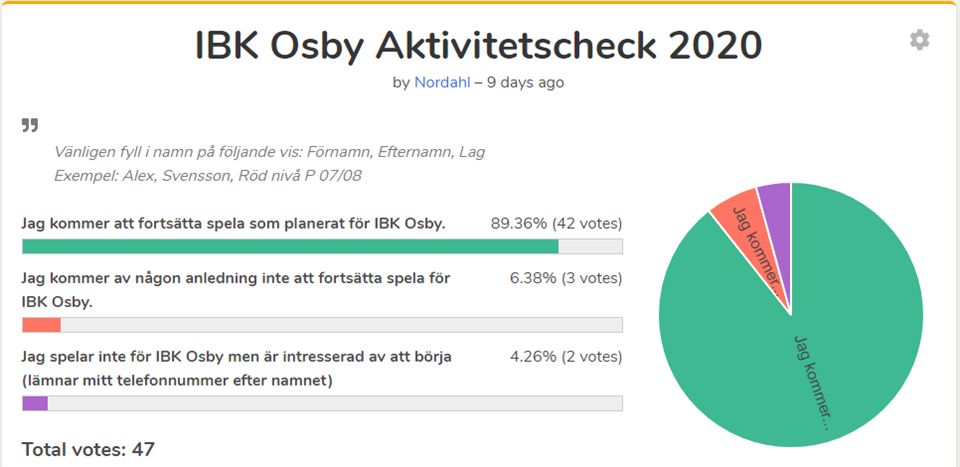Click the "4.26% (2 votes)" result

[565, 356]
